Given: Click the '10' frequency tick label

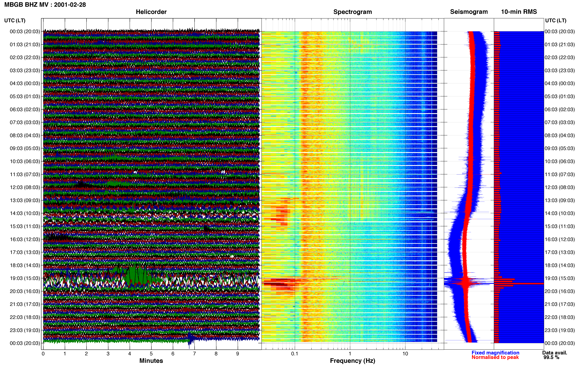Looking at the screenshot, I should point(405,354).
